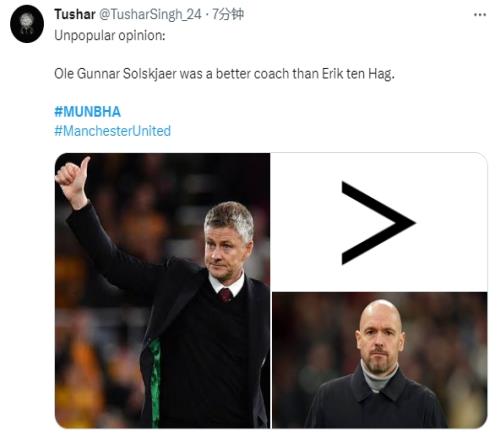Open the left photo with thumbs-up man

(x=162, y=290)
